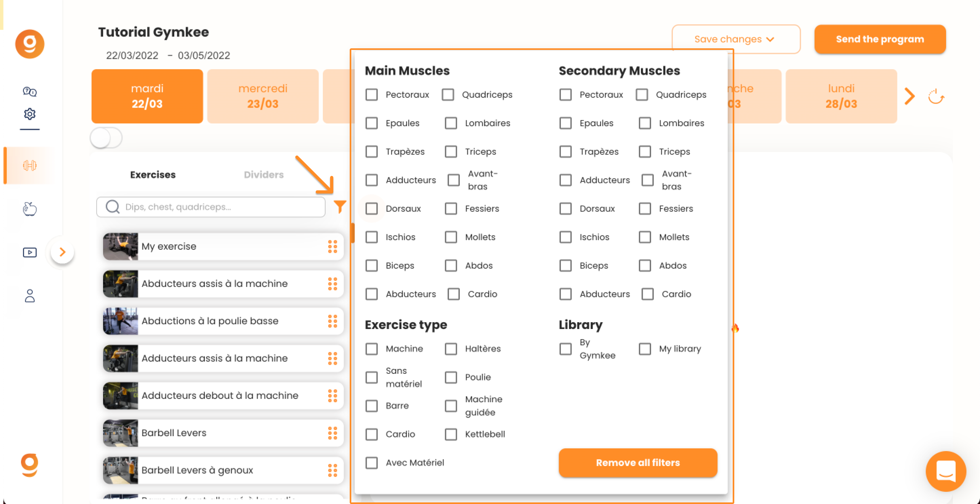Click drag handle dots on My exercise
This screenshot has height=504, width=980.
pos(332,246)
